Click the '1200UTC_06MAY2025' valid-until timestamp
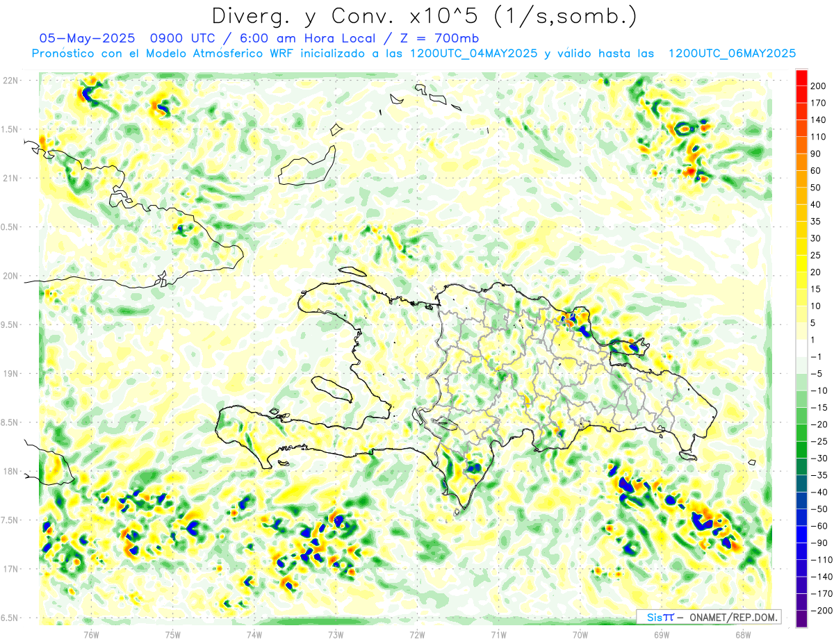The height and width of the screenshot is (644, 834). coord(732,53)
